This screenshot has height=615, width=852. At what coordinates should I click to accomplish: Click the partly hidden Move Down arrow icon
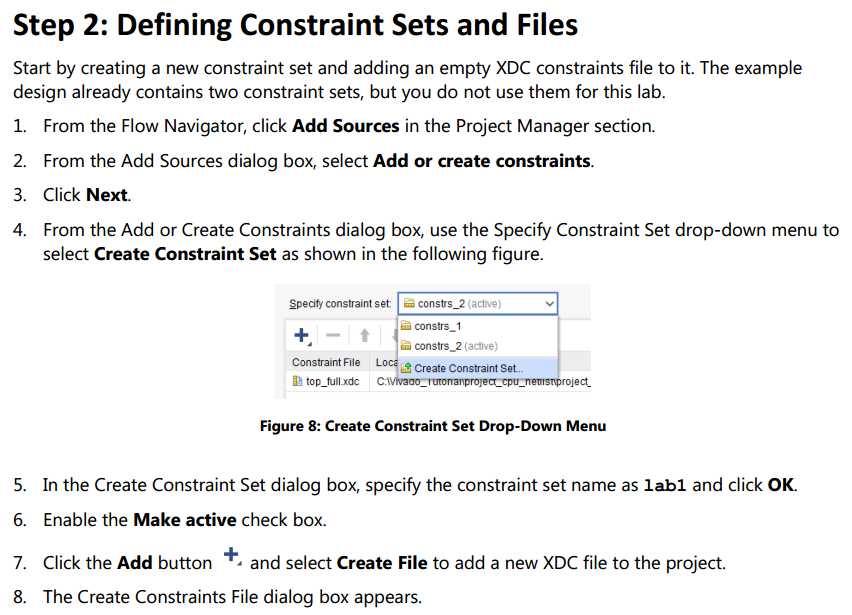point(394,335)
